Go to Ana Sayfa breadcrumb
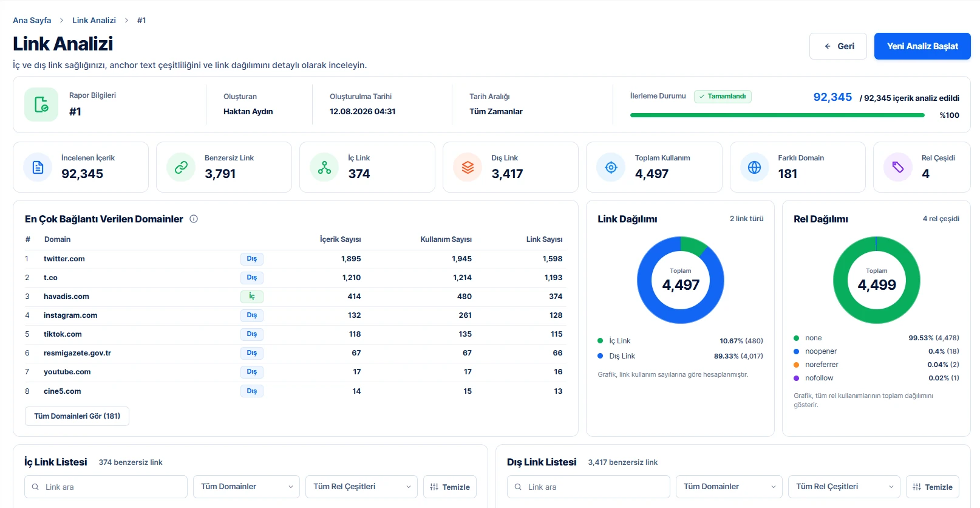980x508 pixels. (x=32, y=20)
